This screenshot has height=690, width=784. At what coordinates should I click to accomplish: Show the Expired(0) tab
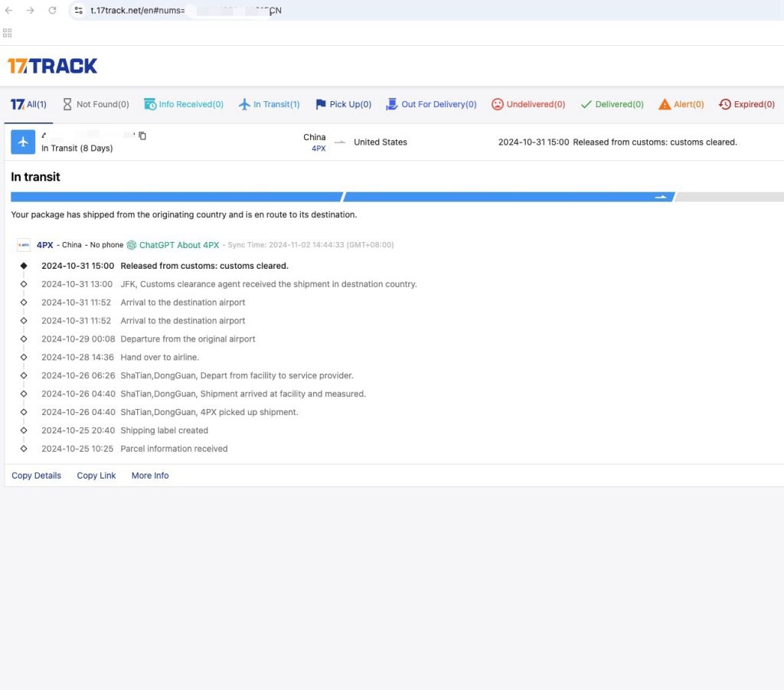coord(746,104)
